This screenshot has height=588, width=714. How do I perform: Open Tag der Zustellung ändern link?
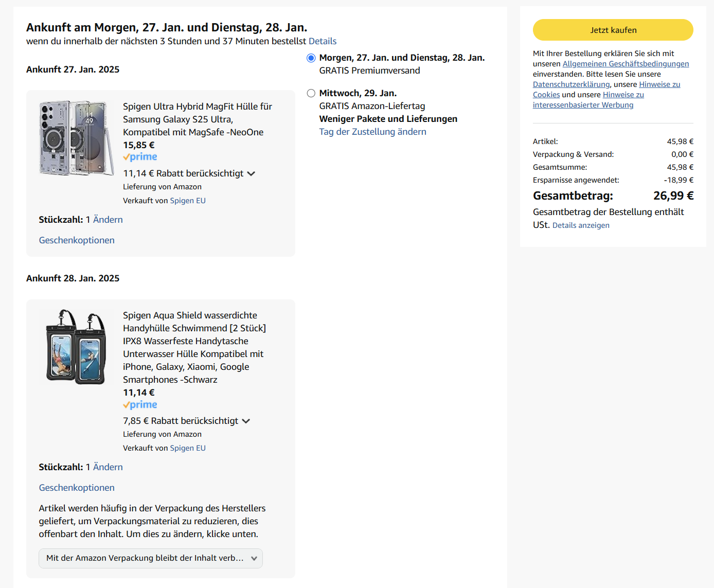372,132
